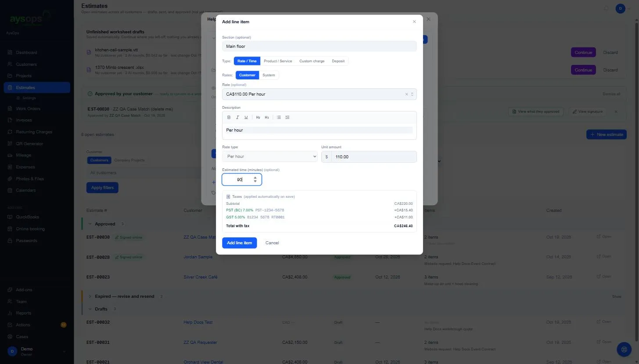Expand the Expired — revise and resend group
This screenshot has width=639, height=364.
(x=90, y=296)
